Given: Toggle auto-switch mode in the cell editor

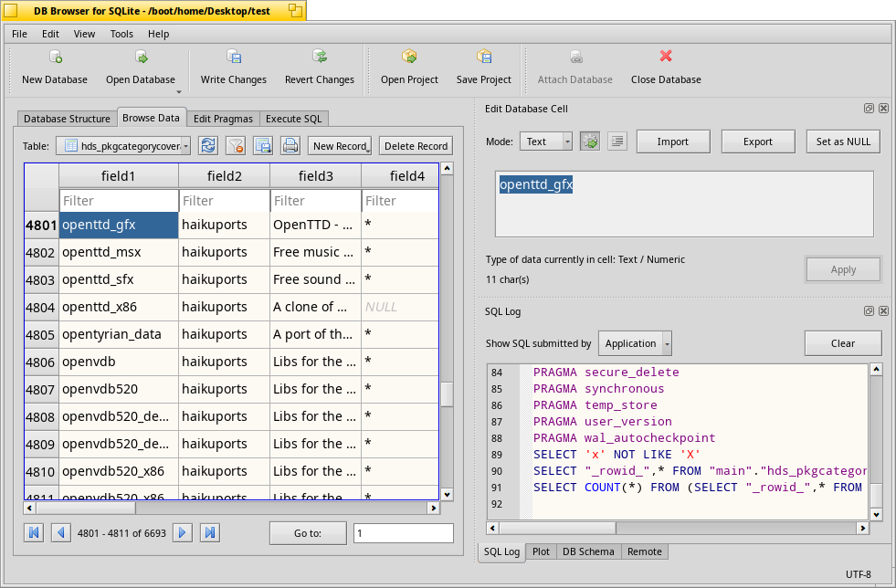Looking at the screenshot, I should coord(590,142).
